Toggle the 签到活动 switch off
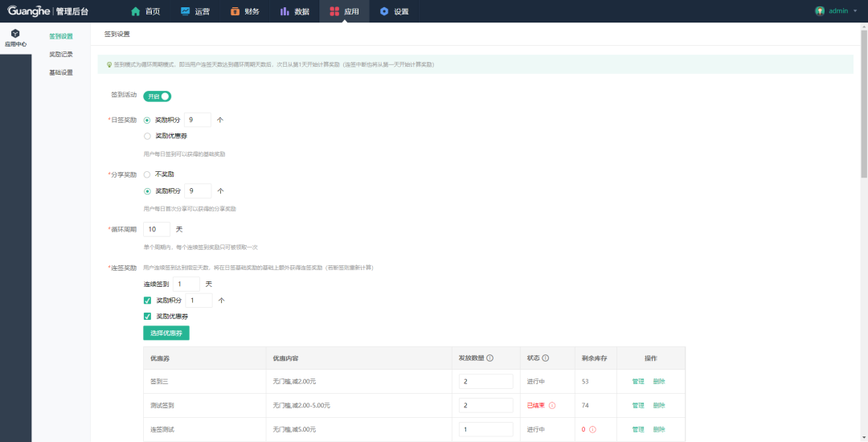868x442 pixels. [158, 96]
